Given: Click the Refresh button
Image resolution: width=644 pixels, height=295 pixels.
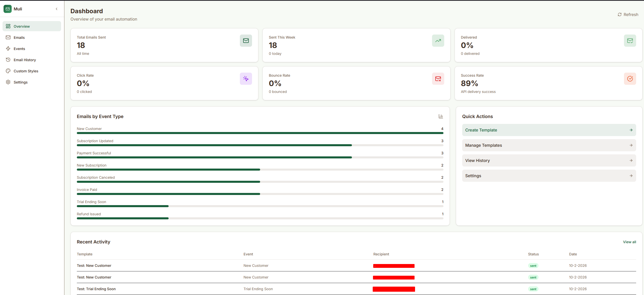Looking at the screenshot, I should (x=628, y=14).
